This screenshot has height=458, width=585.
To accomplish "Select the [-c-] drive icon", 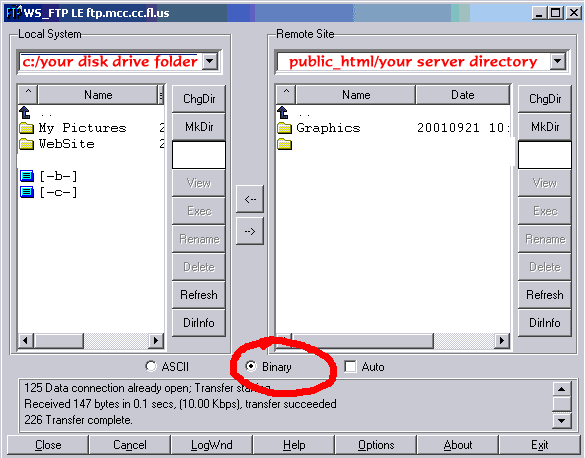I will (x=27, y=192).
